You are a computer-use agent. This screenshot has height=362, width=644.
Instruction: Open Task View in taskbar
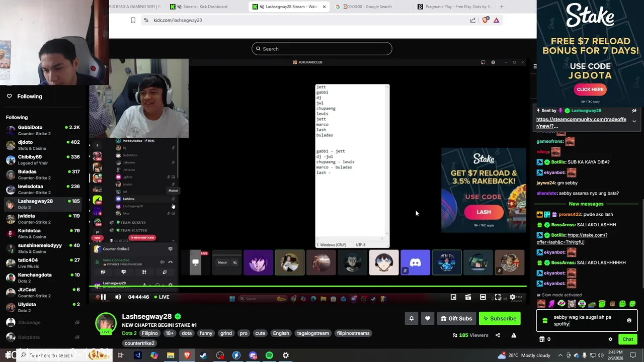(x=121, y=355)
